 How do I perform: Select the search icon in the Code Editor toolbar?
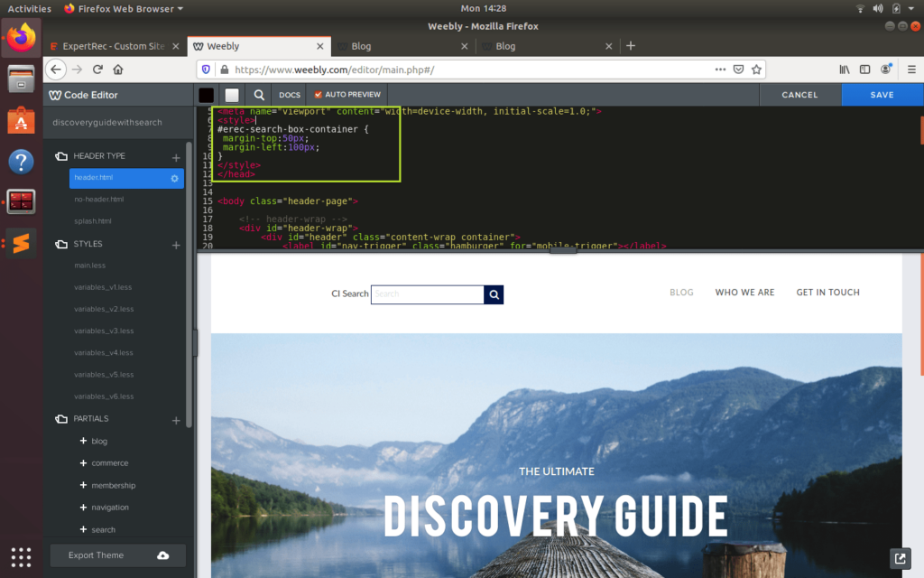tap(259, 94)
